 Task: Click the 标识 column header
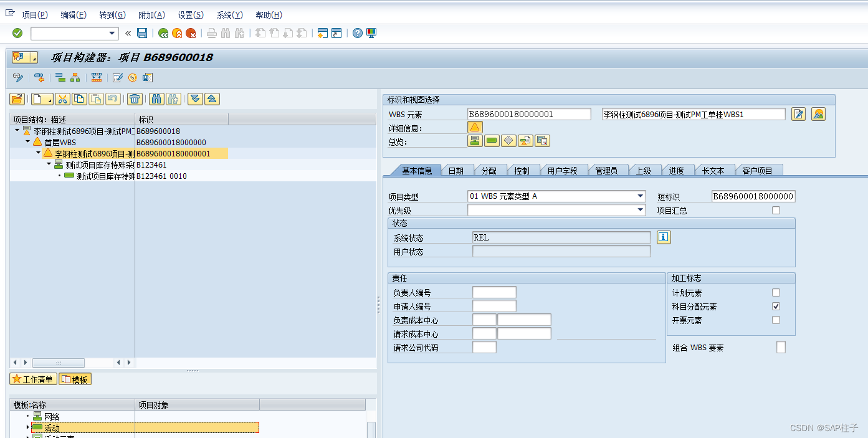pyautogui.click(x=181, y=119)
